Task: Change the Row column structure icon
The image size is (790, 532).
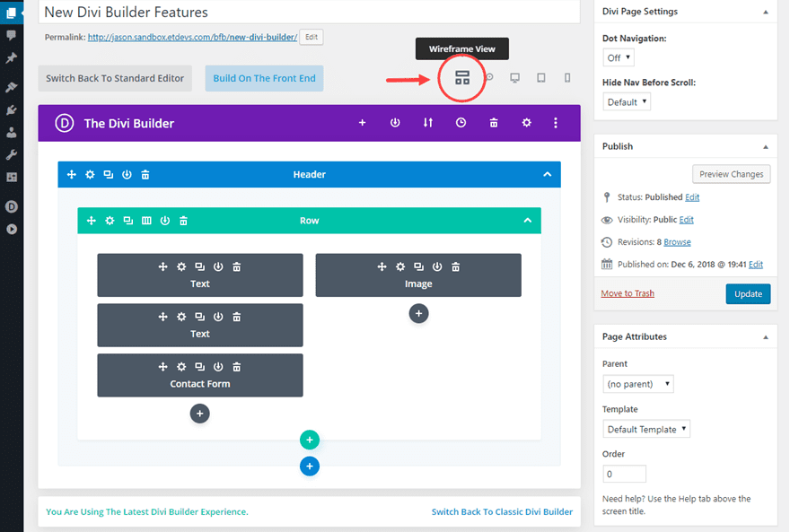Action: pyautogui.click(x=146, y=221)
